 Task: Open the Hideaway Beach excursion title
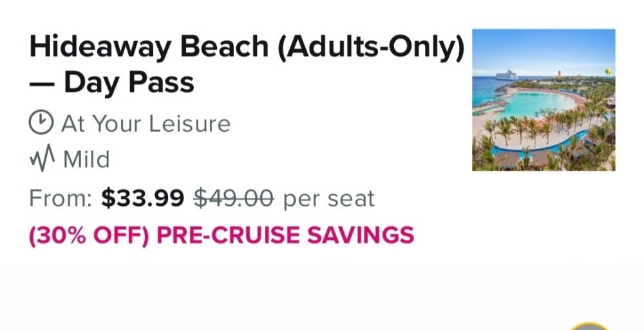pos(247,64)
